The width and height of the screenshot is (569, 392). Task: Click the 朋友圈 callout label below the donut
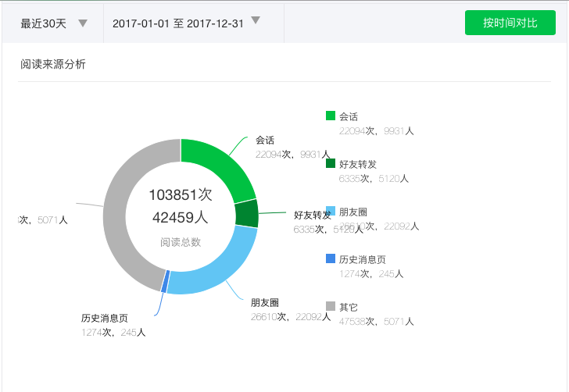coord(265,302)
